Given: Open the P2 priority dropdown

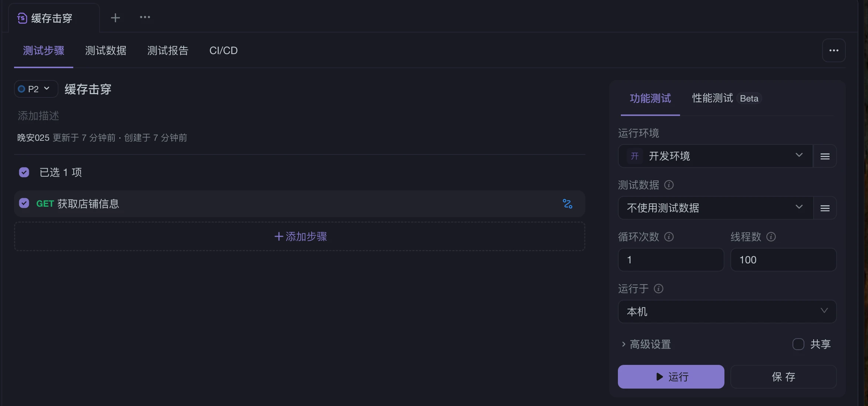Looking at the screenshot, I should (x=36, y=89).
